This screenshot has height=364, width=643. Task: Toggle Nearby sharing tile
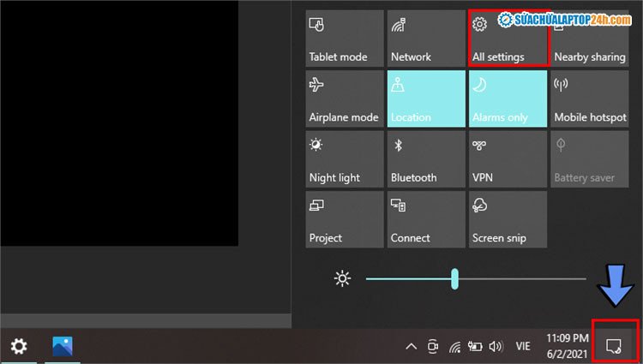[x=589, y=39]
